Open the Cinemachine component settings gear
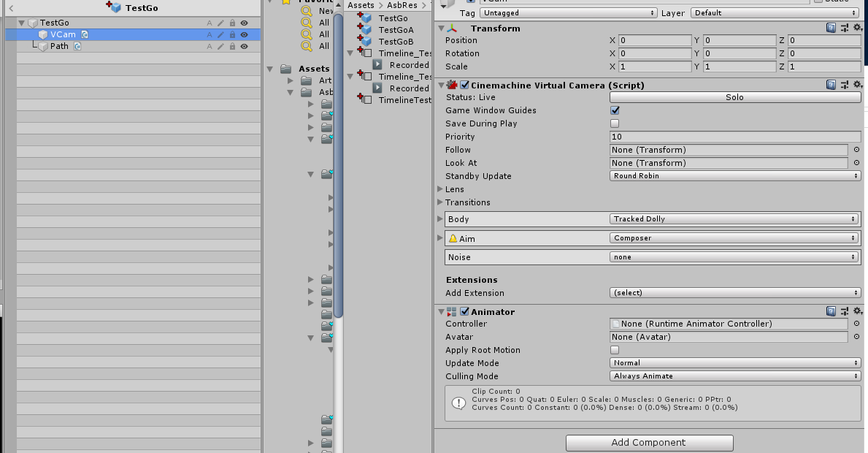 click(x=857, y=85)
